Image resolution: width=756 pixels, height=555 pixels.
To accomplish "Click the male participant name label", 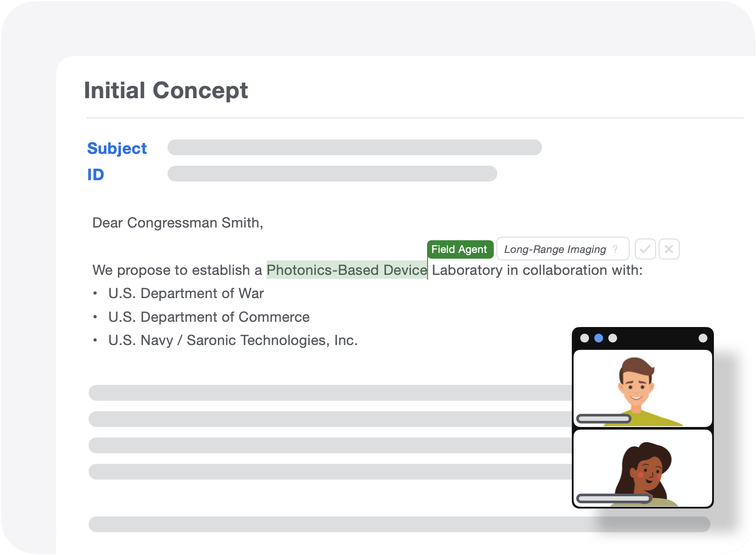I will (x=604, y=419).
